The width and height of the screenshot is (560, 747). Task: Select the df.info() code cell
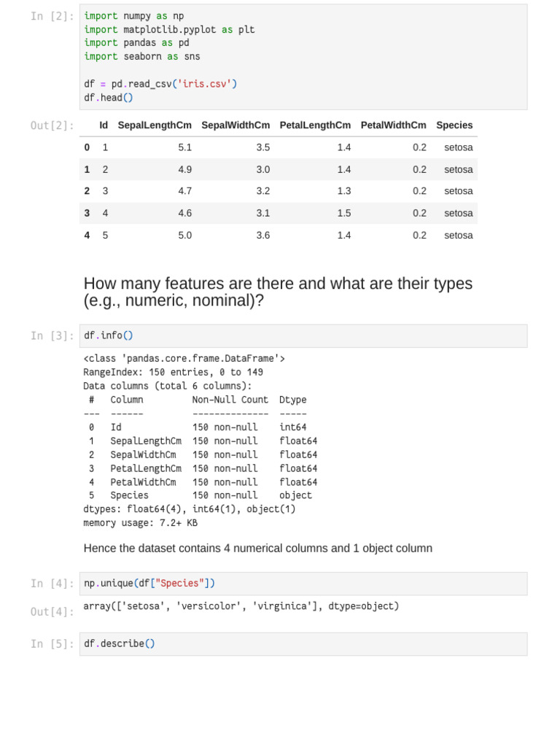point(303,336)
